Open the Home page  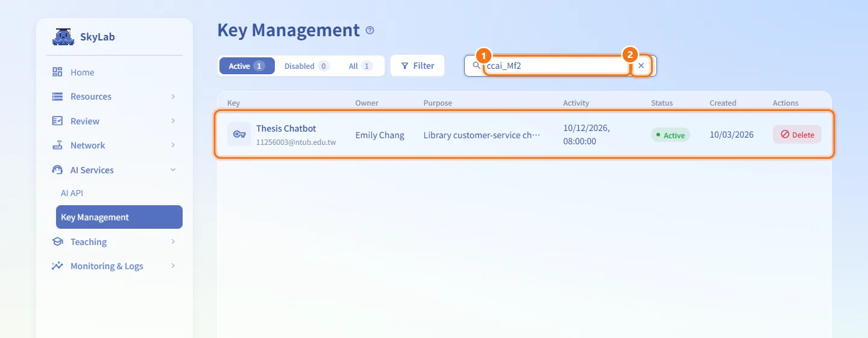pyautogui.click(x=115, y=72)
